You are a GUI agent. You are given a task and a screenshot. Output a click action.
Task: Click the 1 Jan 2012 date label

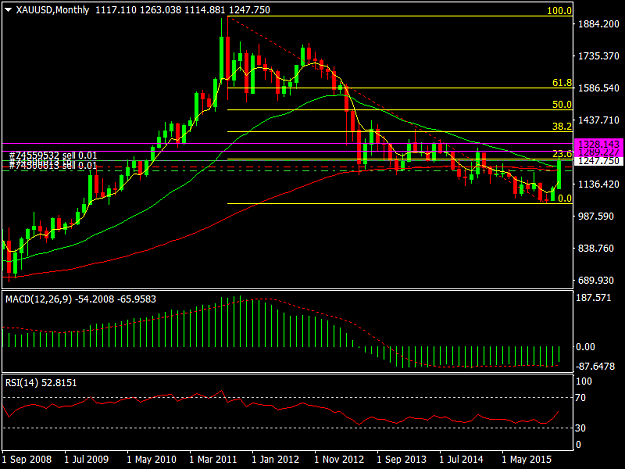click(x=275, y=459)
